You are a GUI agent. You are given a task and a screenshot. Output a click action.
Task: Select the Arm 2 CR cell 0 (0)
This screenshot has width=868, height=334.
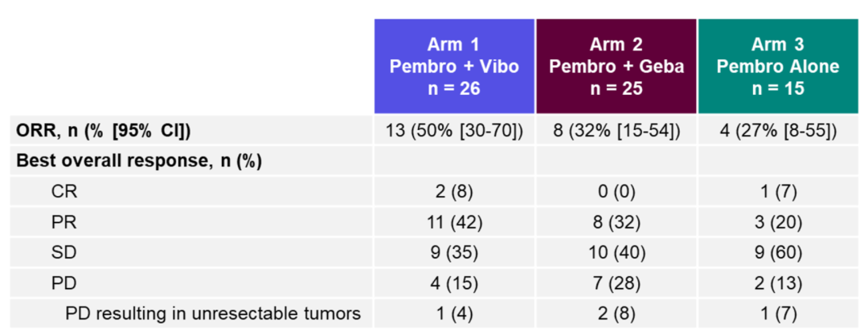616,191
